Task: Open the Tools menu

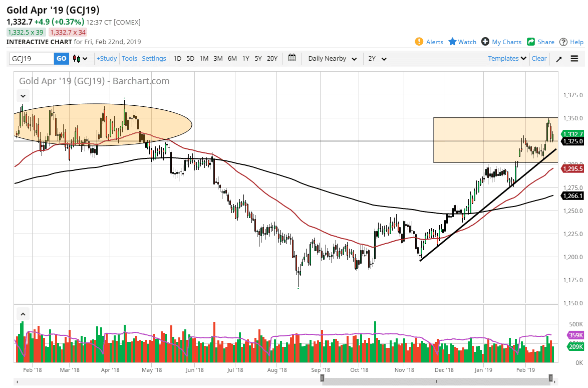Action: coord(129,59)
